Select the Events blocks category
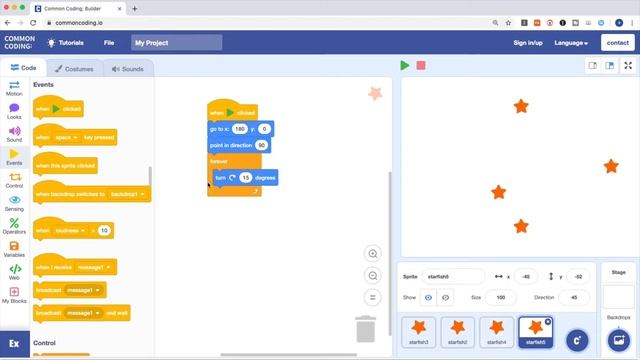Screen dimensions: 640x360 pyautogui.click(x=14, y=157)
